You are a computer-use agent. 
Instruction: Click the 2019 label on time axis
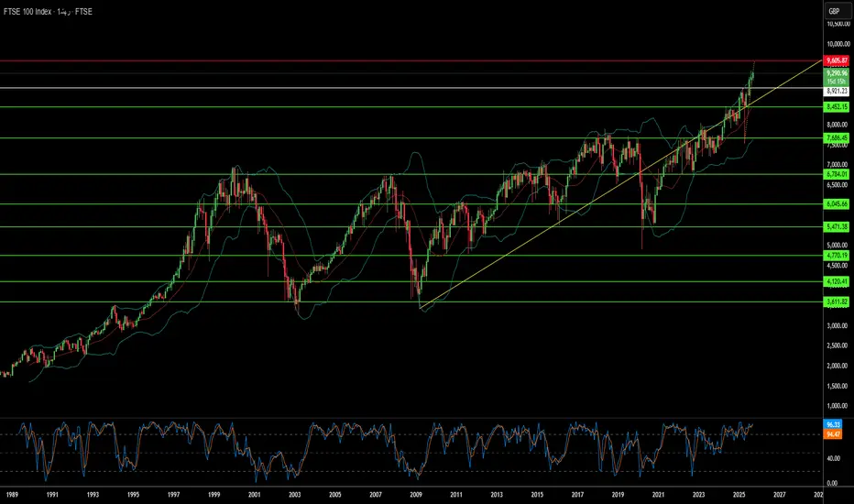[619, 495]
